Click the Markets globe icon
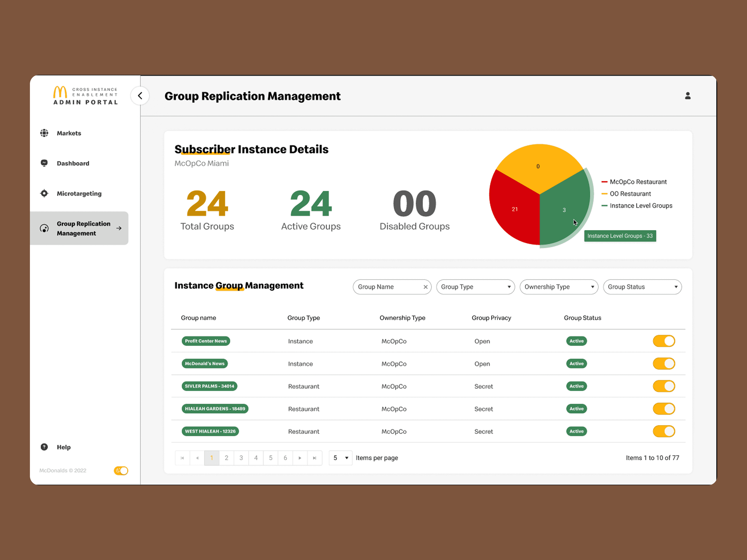Image resolution: width=747 pixels, height=560 pixels. pos(44,133)
